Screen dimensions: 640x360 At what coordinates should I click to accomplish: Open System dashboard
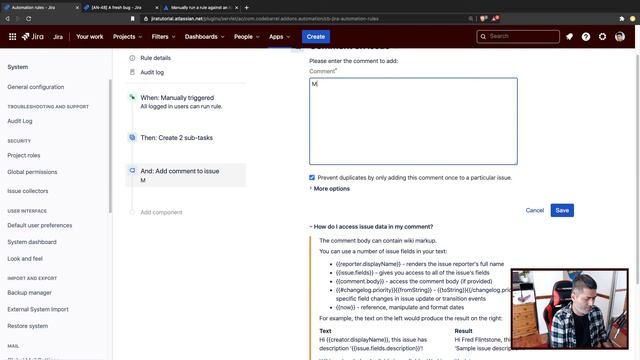(32, 242)
